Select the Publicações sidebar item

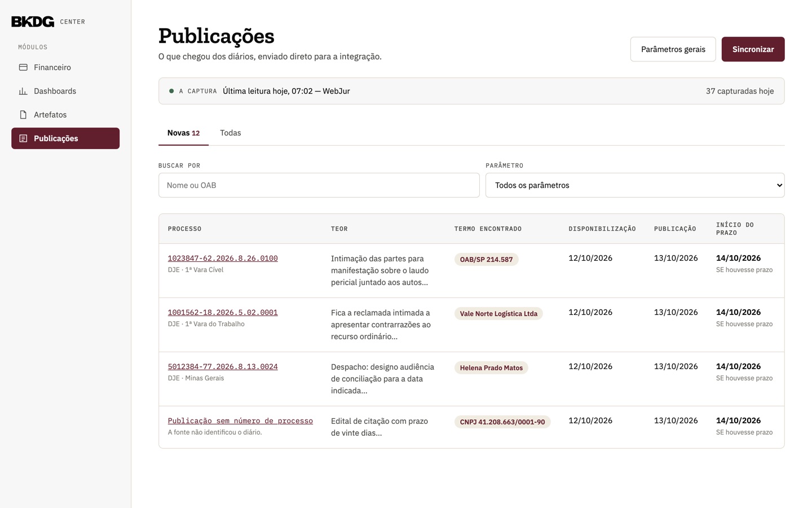pyautogui.click(x=65, y=138)
